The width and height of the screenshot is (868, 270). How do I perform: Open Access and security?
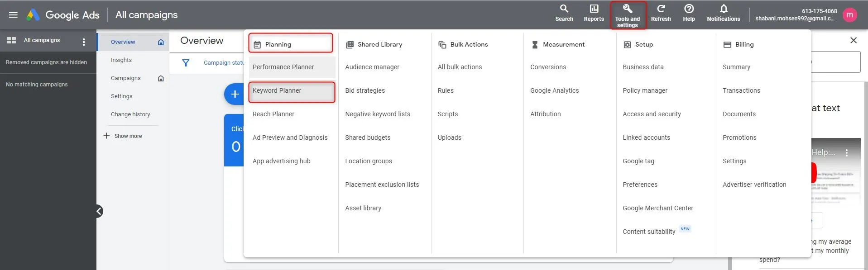652,114
